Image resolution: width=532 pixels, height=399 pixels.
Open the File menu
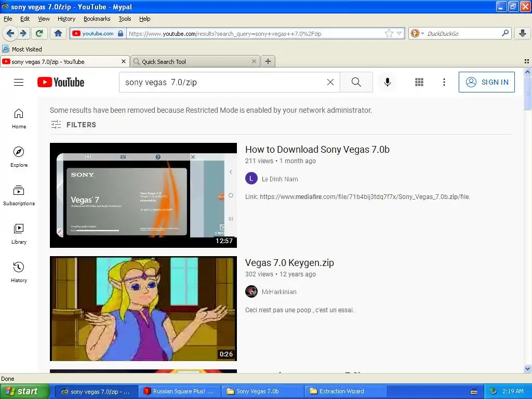point(8,19)
